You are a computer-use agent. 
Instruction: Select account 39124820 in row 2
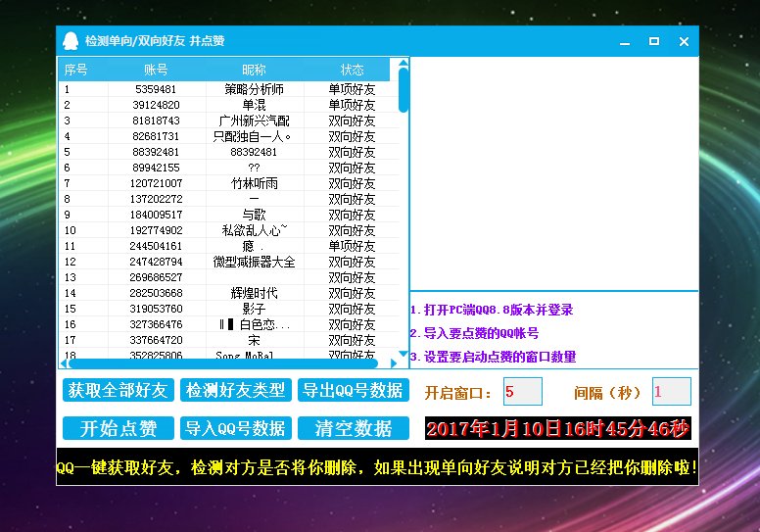click(x=156, y=105)
